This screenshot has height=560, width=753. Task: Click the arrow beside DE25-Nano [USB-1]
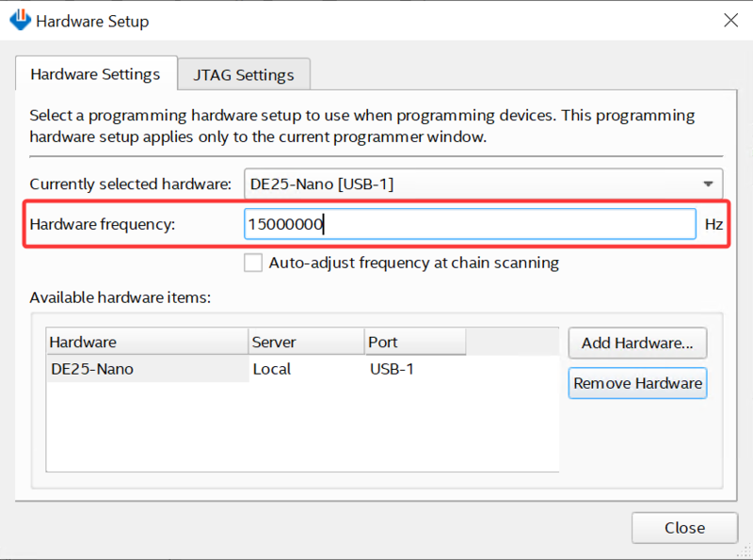(708, 184)
